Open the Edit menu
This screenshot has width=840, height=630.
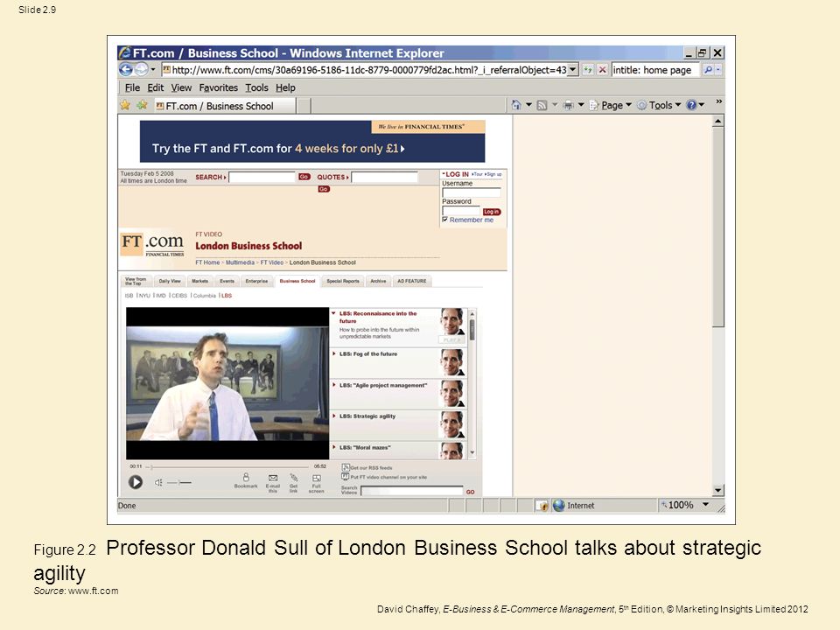click(x=156, y=87)
